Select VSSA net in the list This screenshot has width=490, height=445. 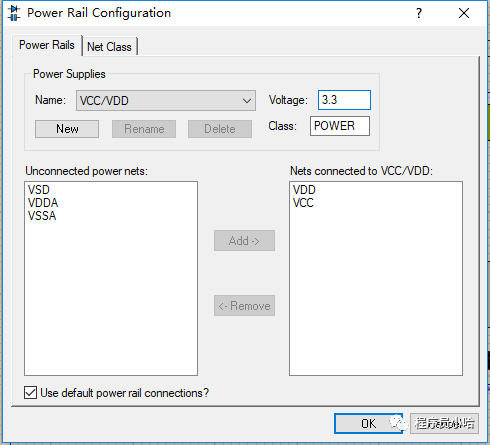click(x=42, y=216)
